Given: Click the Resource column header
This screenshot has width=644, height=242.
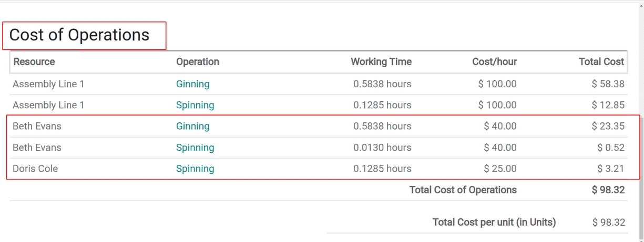Looking at the screenshot, I should coord(34,61).
